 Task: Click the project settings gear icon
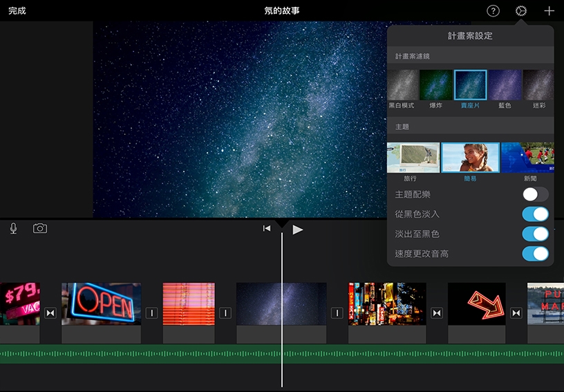(x=521, y=11)
